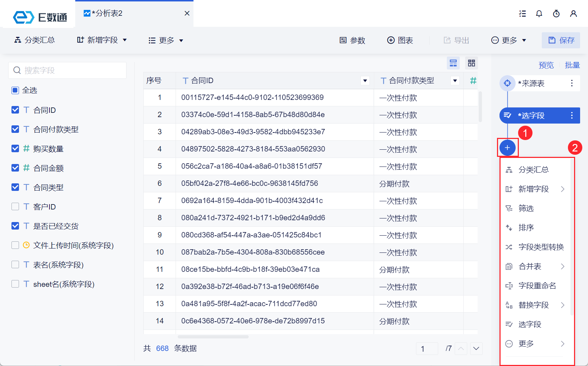Click the 分析表2 tab chart icon

coord(87,13)
